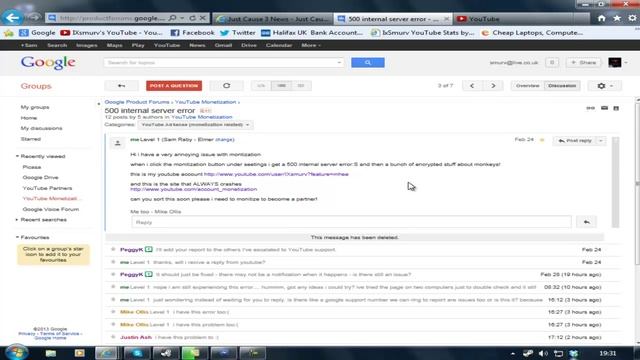
Task: Go to next topic arrow
Action: 493,86
